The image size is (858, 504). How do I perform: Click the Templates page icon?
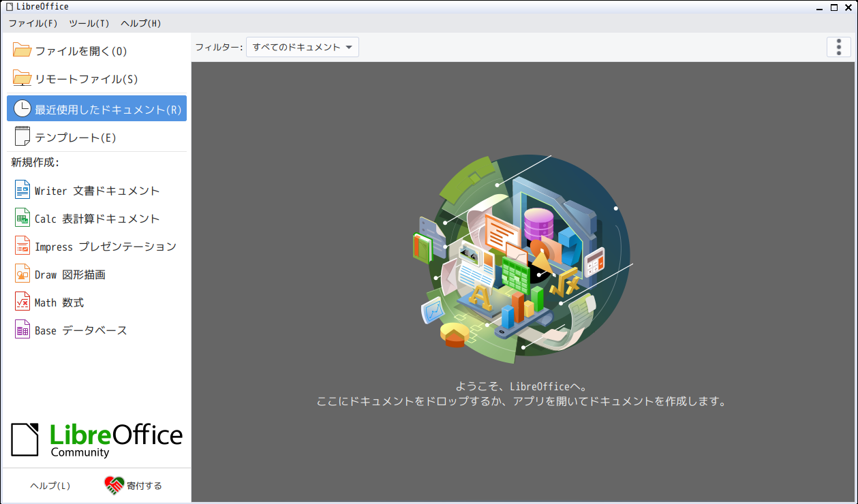(22, 137)
